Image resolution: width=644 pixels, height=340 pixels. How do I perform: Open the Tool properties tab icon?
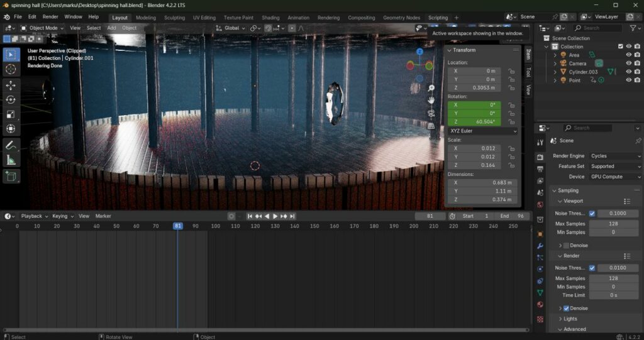540,142
